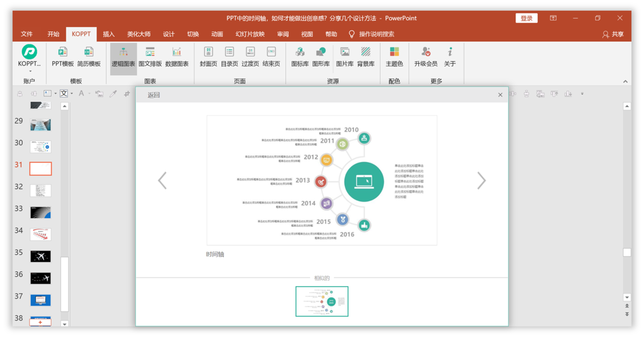644x337 pixels.
Task: Open the 数据图表 data charts
Action: point(177,57)
